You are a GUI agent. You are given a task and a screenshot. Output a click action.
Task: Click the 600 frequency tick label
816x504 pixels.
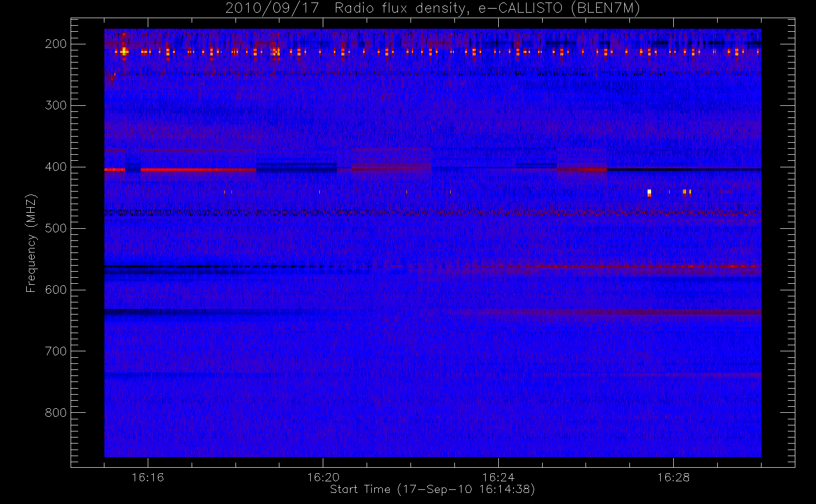click(x=55, y=290)
